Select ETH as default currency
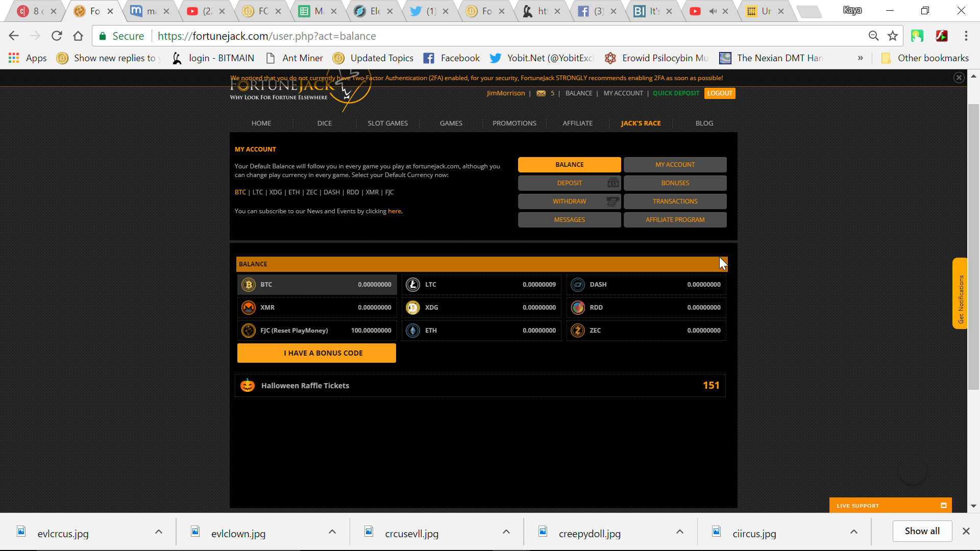The image size is (980, 551). pos(294,192)
